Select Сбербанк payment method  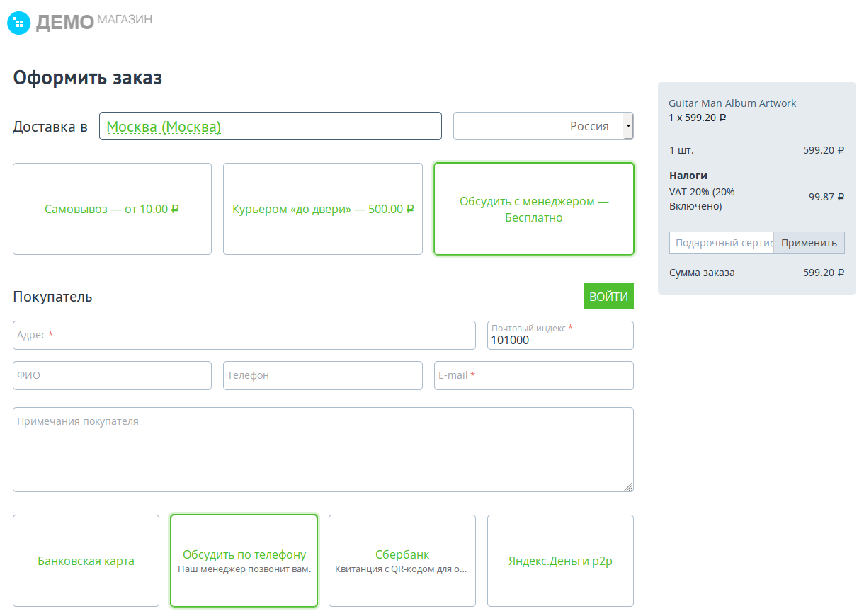(x=402, y=561)
